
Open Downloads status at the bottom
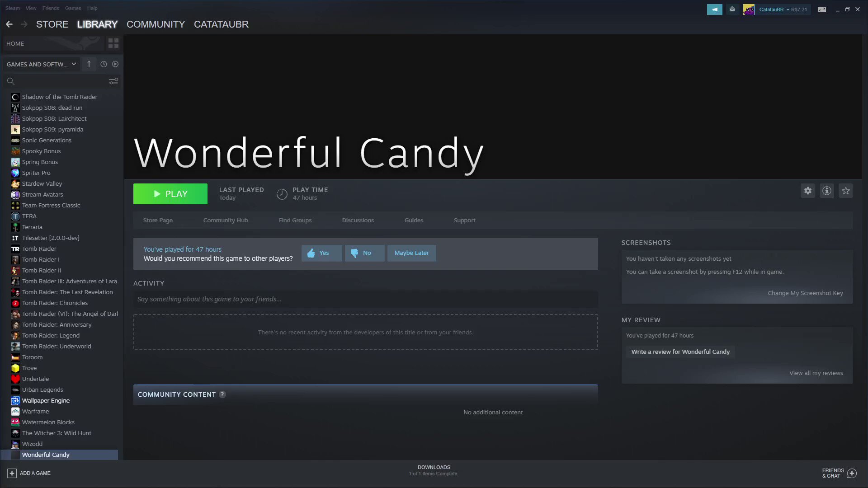tap(434, 470)
